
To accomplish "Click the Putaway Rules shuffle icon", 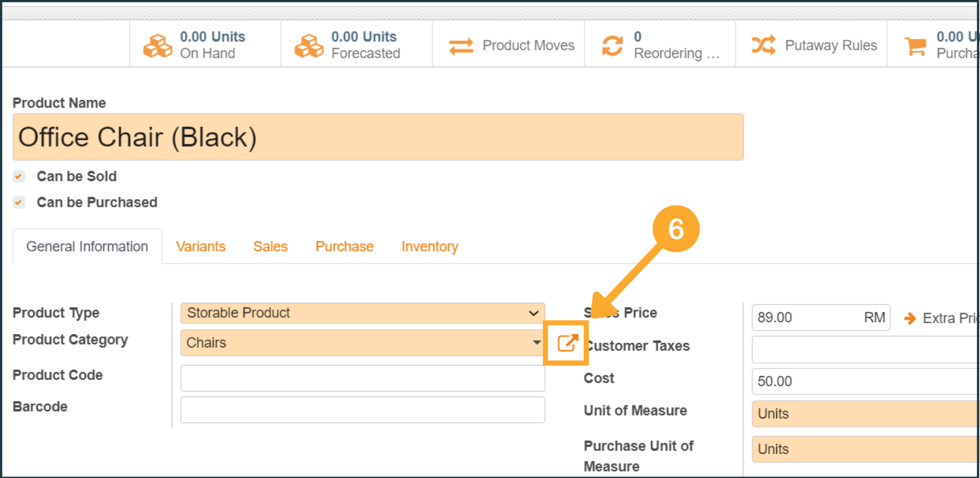I will point(763,46).
